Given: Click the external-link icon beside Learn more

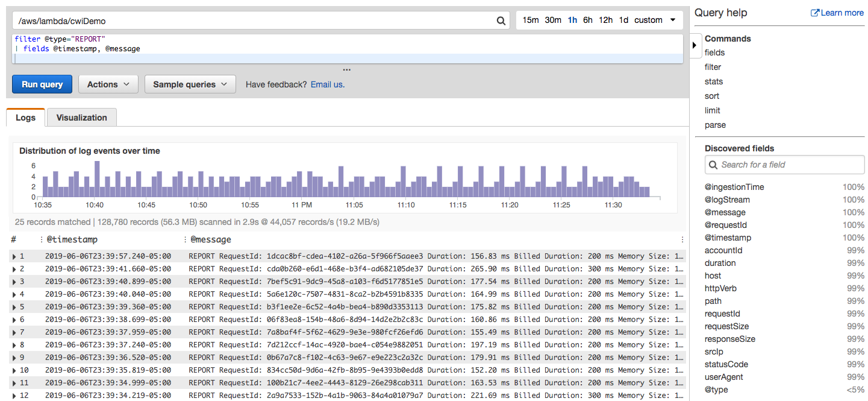Looking at the screenshot, I should 816,12.
